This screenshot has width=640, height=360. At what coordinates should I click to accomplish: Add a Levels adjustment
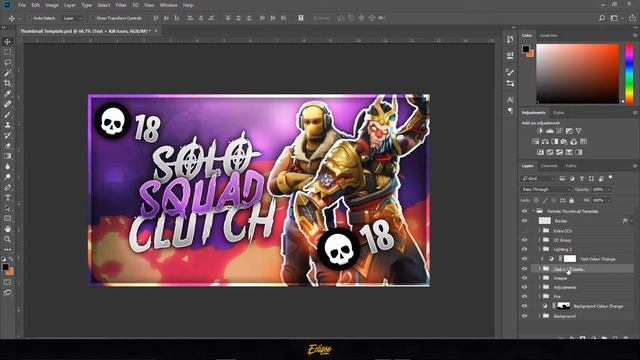[550, 131]
